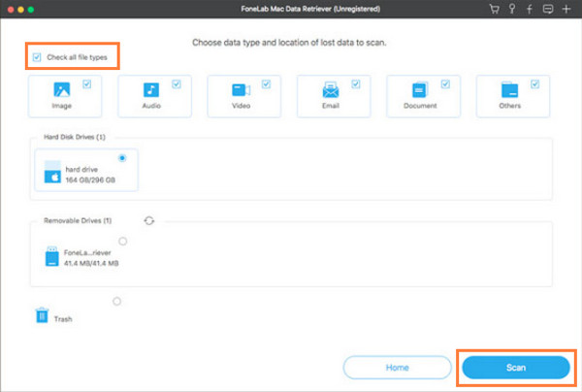Click the '41.4 MB/41.4 MB' size text
The width and height of the screenshot is (582, 392).
[91, 263]
